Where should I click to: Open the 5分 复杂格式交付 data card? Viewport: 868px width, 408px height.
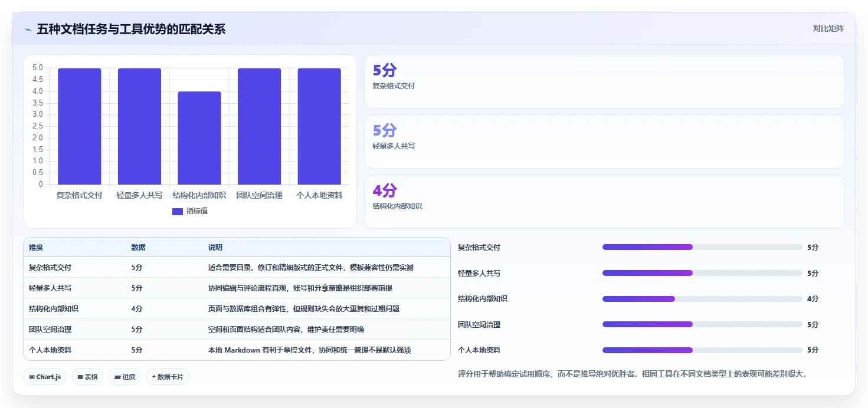[x=604, y=81]
